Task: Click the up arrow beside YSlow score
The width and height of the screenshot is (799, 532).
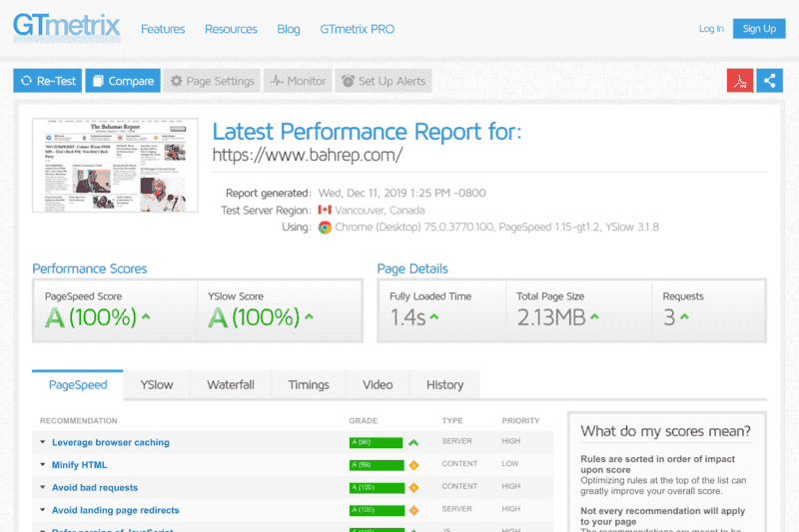Action: [309, 316]
